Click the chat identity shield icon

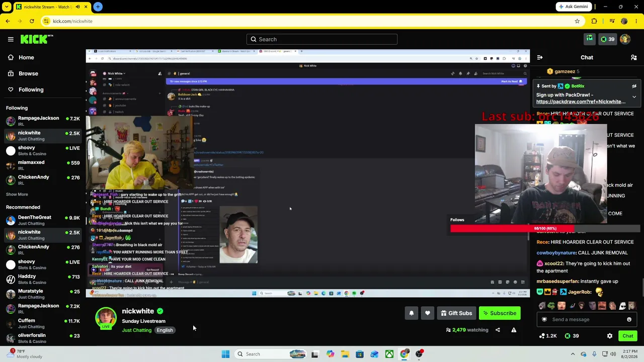click(x=544, y=319)
